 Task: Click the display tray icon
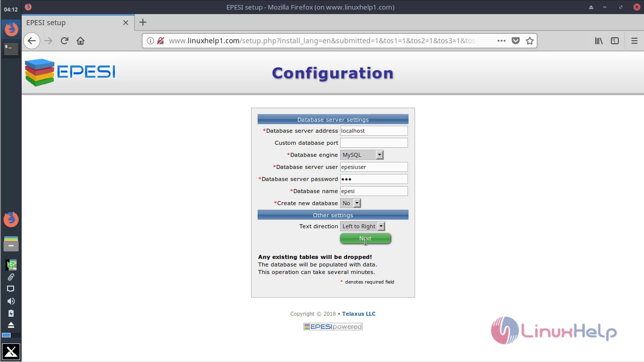pyautogui.click(x=11, y=289)
